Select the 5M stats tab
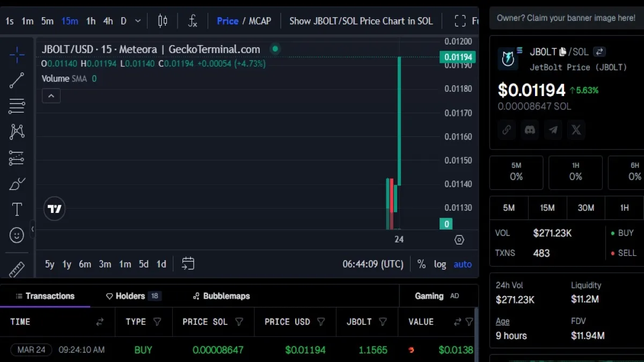Image resolution: width=644 pixels, height=362 pixels. (509, 208)
